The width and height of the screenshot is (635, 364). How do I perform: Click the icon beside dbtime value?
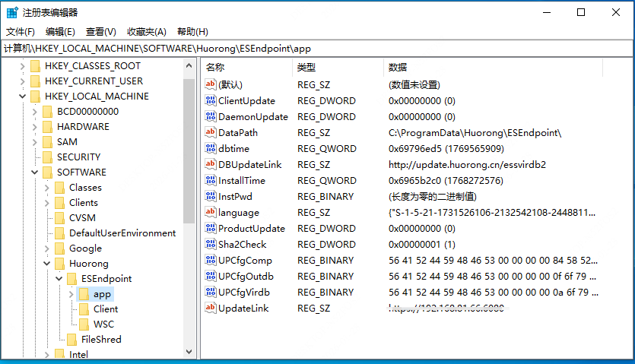pyautogui.click(x=210, y=148)
